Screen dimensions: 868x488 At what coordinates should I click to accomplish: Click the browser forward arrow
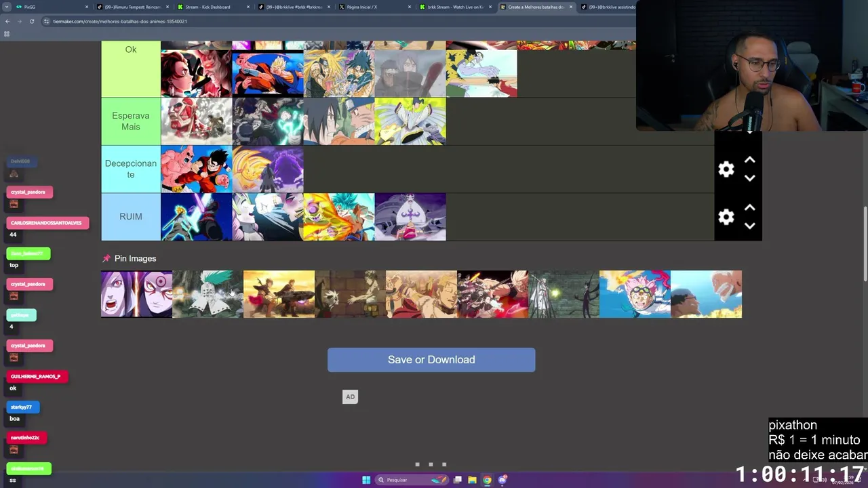[20, 21]
